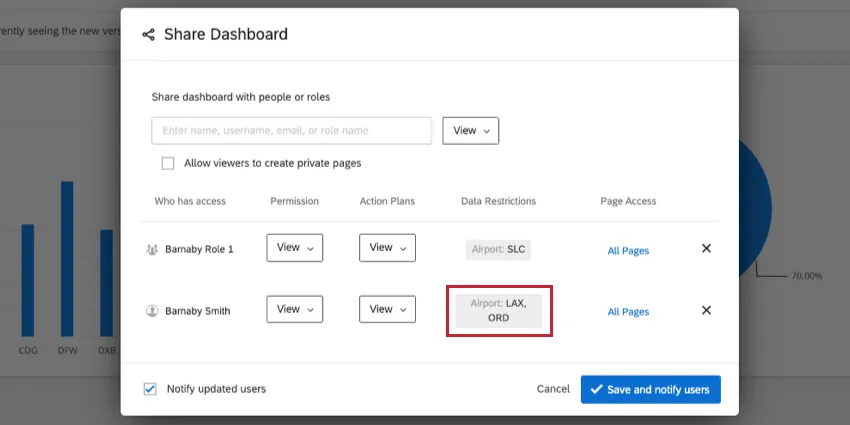Image resolution: width=850 pixels, height=425 pixels.
Task: Open Permission dropdown for Barnaby Smith
Action: click(x=294, y=310)
